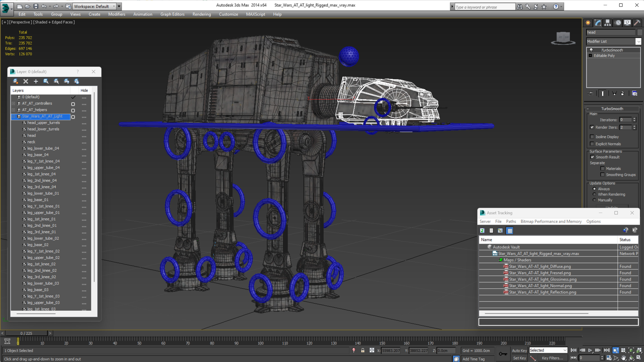Select the Manually update radio button
Image resolution: width=644 pixels, height=362 pixels.
point(594,200)
